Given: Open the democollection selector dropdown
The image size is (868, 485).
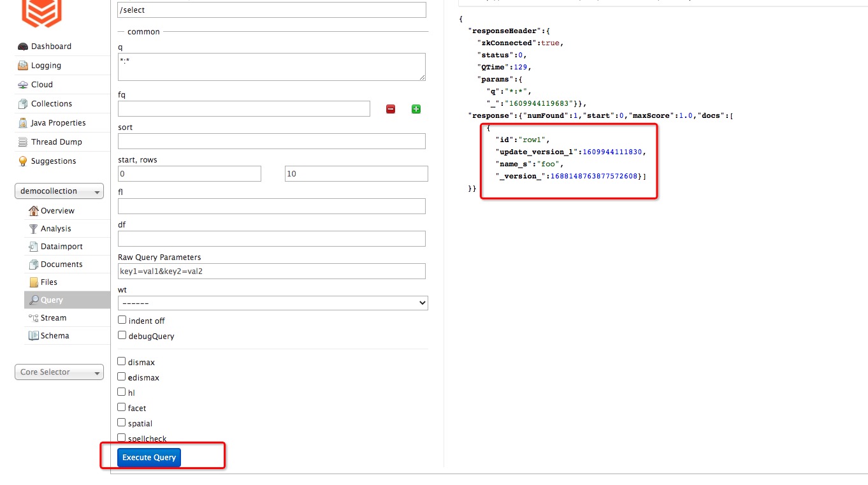Looking at the screenshot, I should point(59,191).
